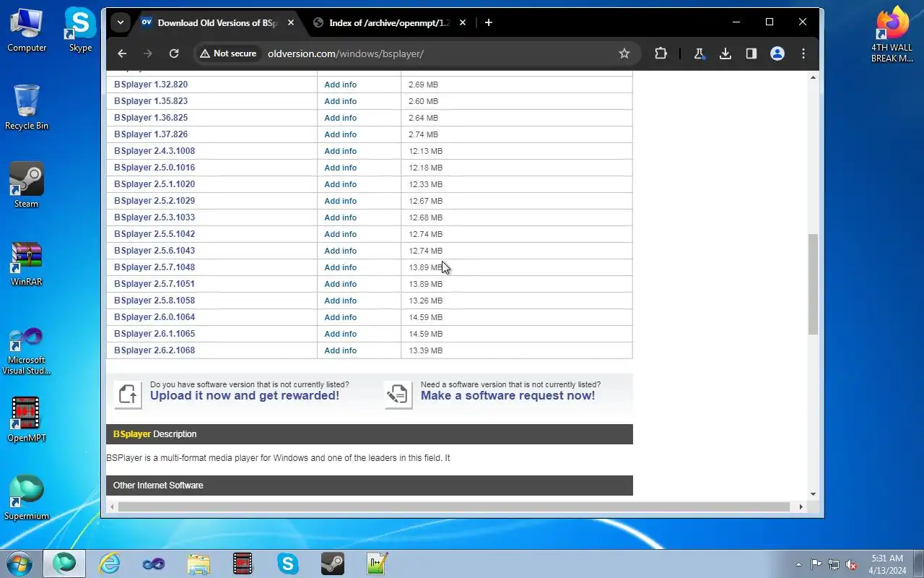
Task: Open the browser Extensions puzzle icon
Action: pyautogui.click(x=661, y=53)
